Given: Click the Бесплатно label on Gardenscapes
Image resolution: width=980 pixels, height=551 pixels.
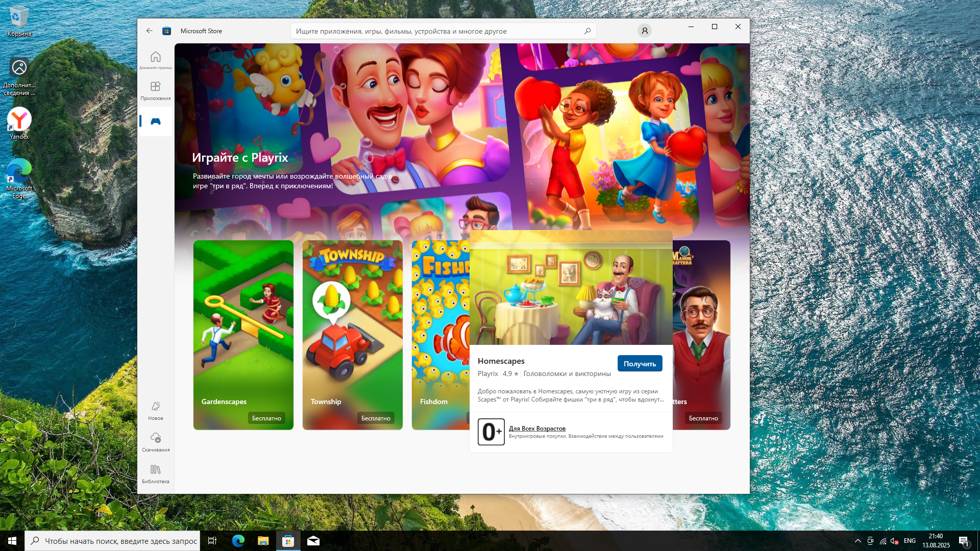Looking at the screenshot, I should point(266,418).
